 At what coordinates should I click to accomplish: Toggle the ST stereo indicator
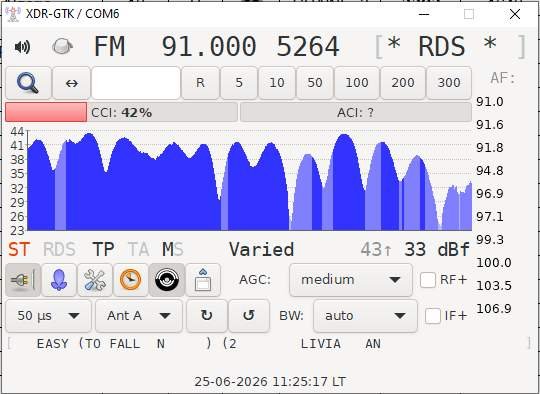pos(19,249)
